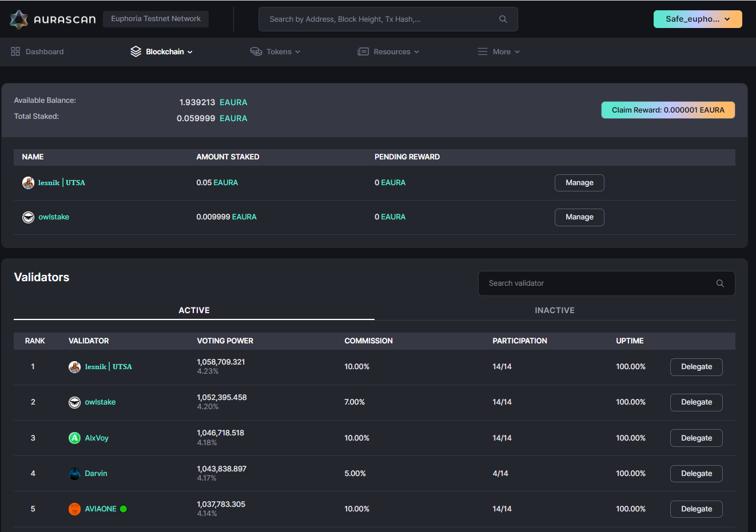Focus the Search validator field
Viewport: 756px width, 532px height.
coord(606,283)
